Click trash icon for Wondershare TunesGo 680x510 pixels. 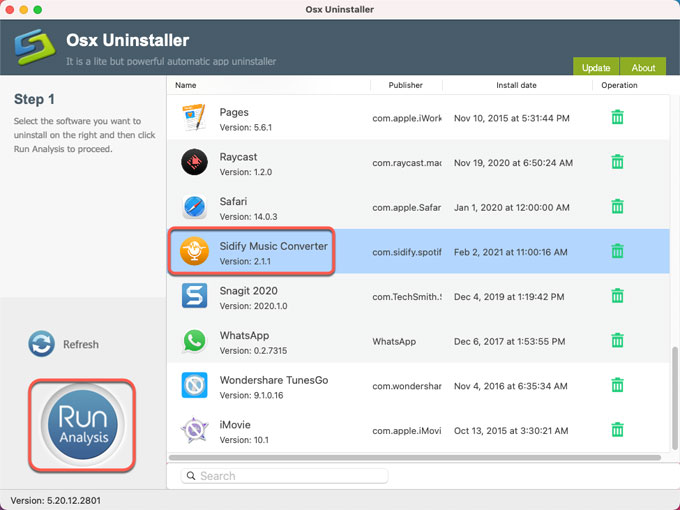pyautogui.click(x=617, y=385)
